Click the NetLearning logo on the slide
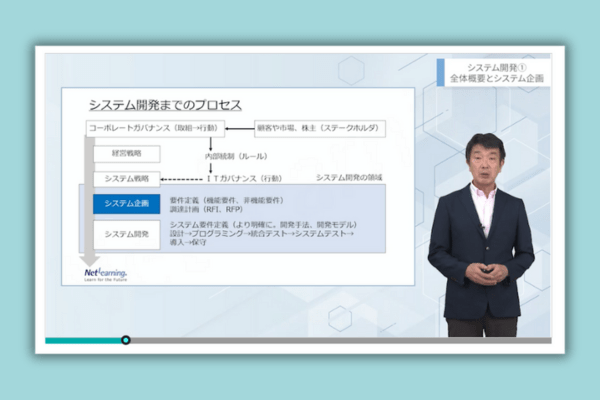 tap(105, 274)
